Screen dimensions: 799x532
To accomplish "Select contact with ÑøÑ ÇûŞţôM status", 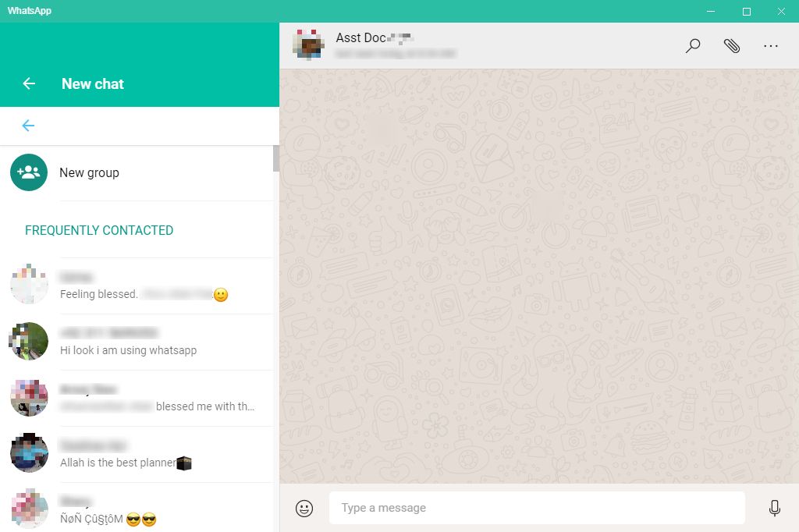I will coord(137,508).
